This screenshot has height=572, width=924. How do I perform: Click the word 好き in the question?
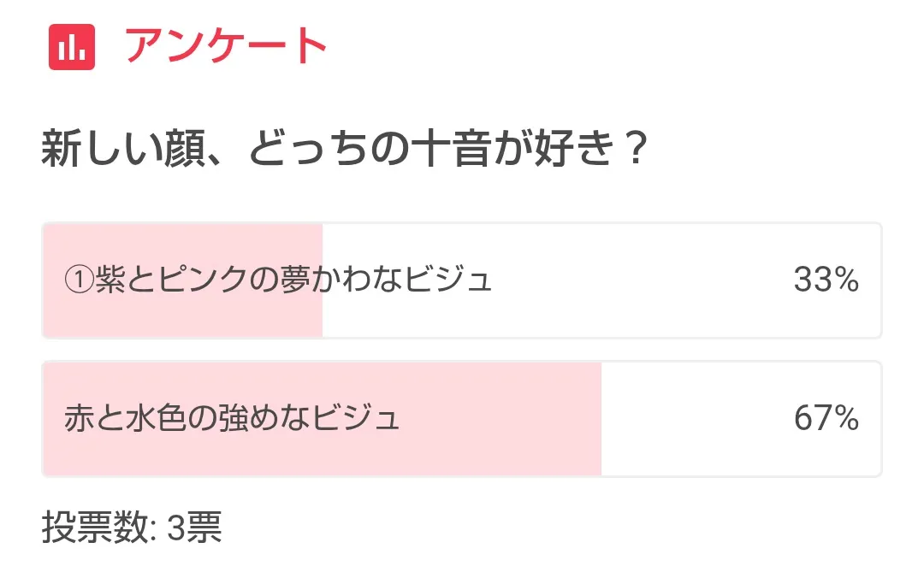[572, 150]
